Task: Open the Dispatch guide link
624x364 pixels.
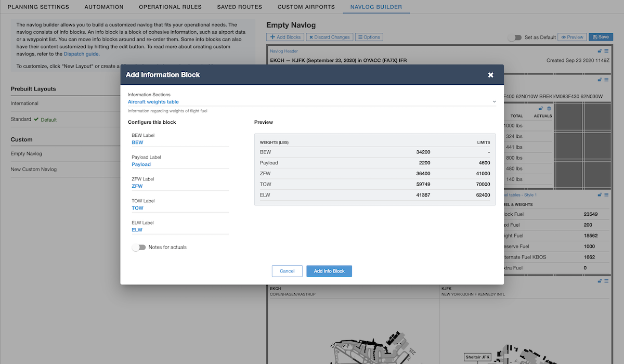Action: (x=82, y=54)
